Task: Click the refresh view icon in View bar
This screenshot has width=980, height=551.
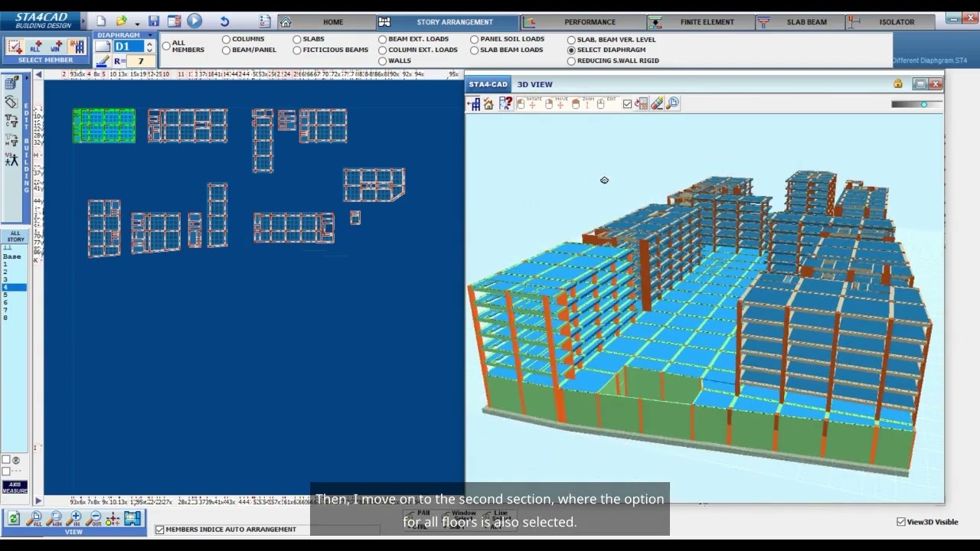Action: click(x=13, y=519)
